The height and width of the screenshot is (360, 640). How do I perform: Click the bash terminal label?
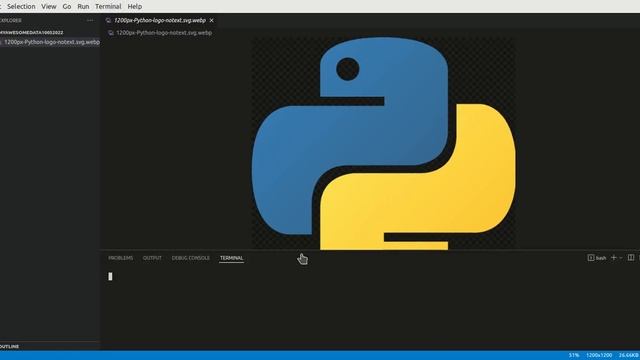coord(601,258)
